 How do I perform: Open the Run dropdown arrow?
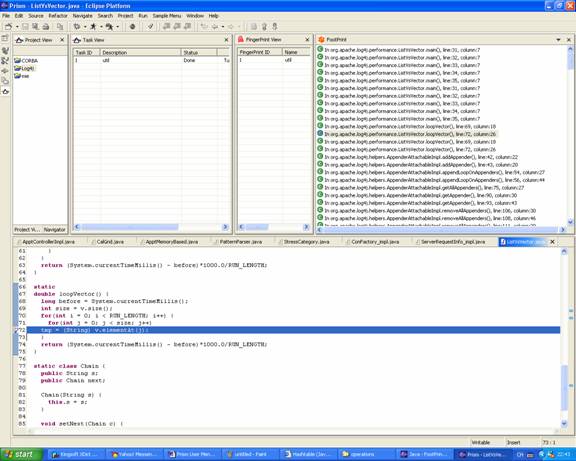pyautogui.click(x=101, y=27)
